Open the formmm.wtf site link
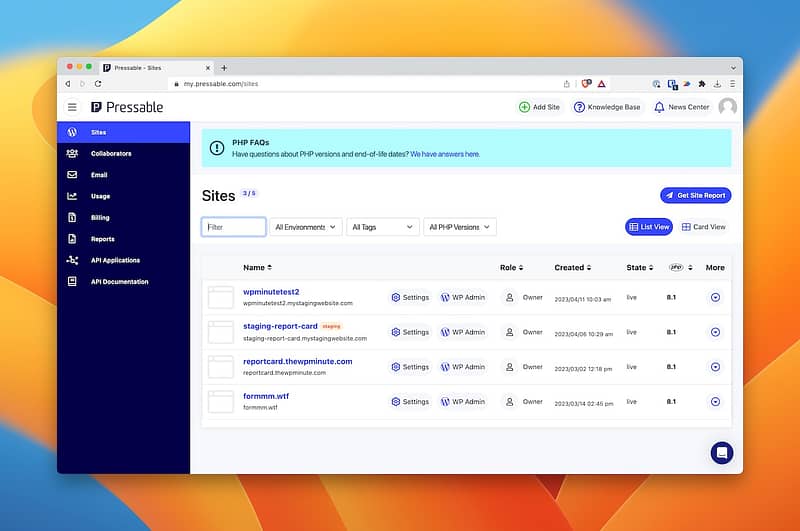 [266, 396]
